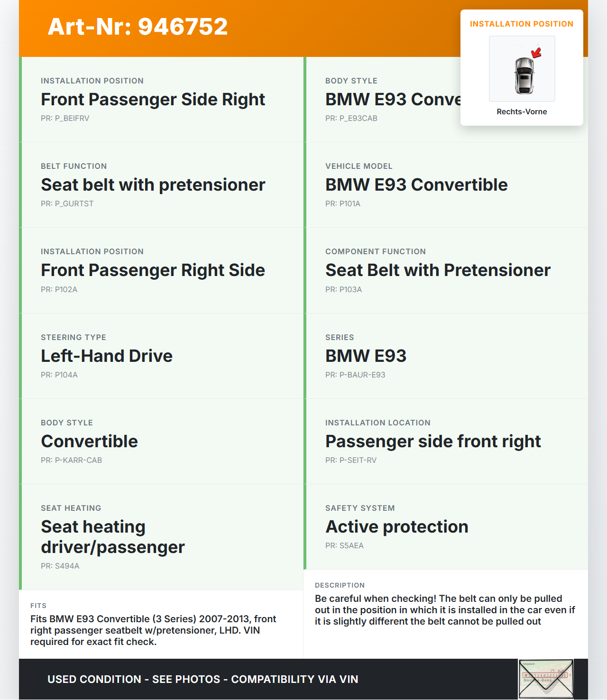
Task: Click the Active protection safety system
Action: pos(396,527)
